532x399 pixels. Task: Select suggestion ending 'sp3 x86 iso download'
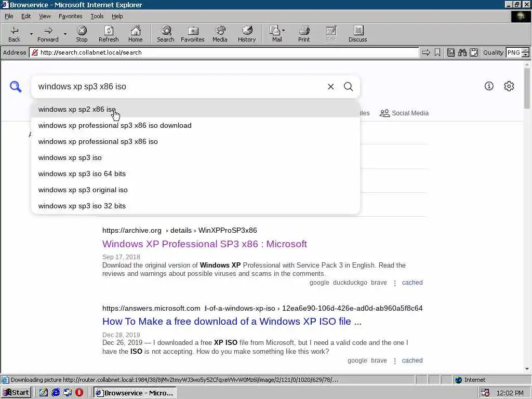point(195,126)
